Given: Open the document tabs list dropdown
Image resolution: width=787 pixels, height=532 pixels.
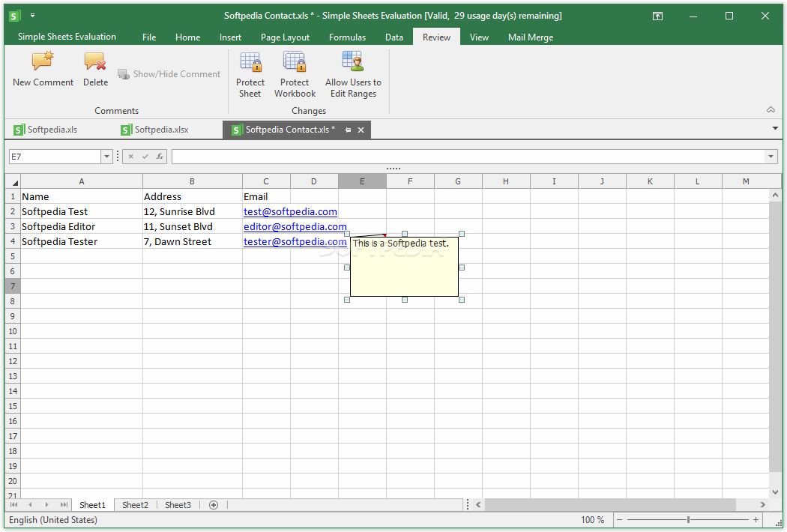Looking at the screenshot, I should [x=775, y=128].
